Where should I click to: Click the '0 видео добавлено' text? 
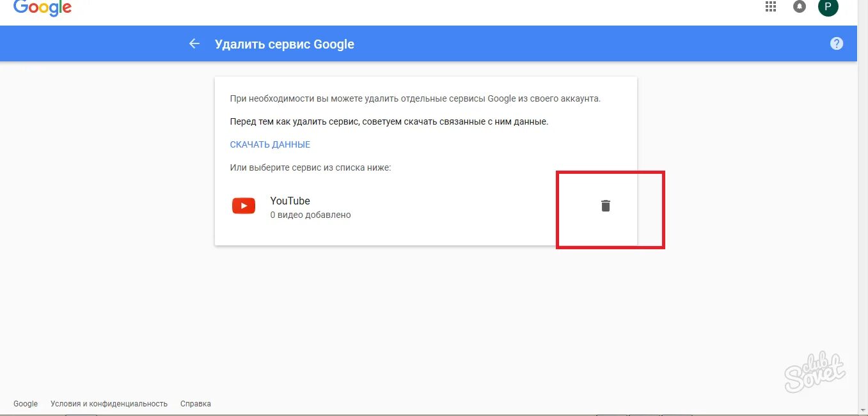311,215
